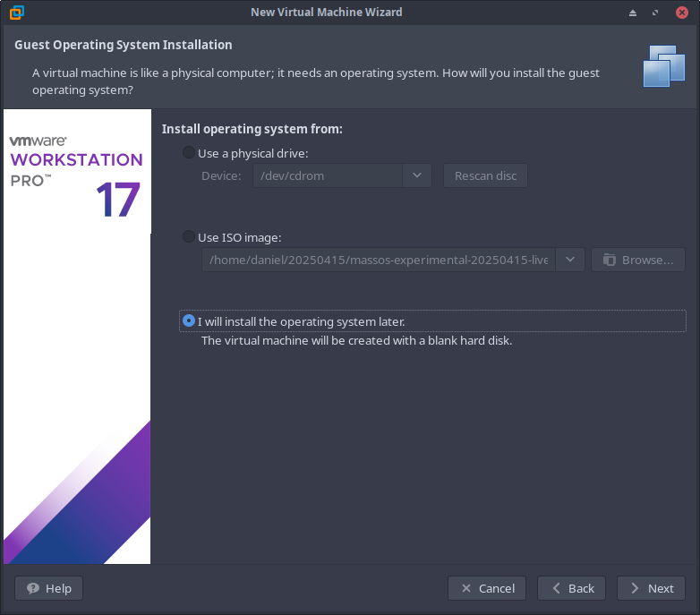This screenshot has height=615, width=700.
Task: Close the New Virtual Machine Wizard
Action: tap(682, 13)
